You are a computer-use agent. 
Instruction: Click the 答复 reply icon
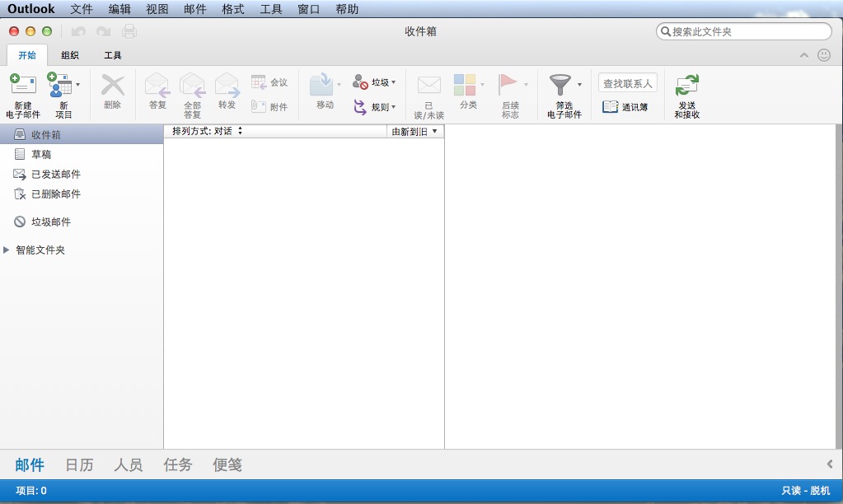click(157, 86)
